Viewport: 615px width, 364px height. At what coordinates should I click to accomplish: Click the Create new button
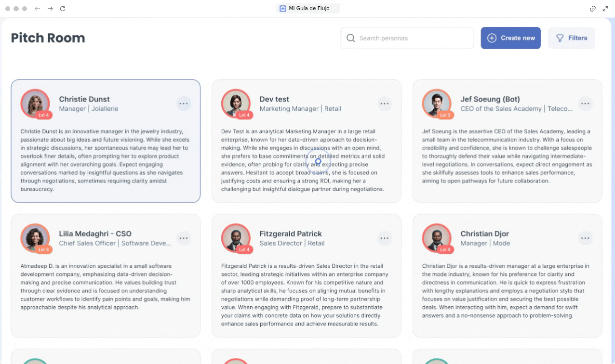pyautogui.click(x=510, y=38)
